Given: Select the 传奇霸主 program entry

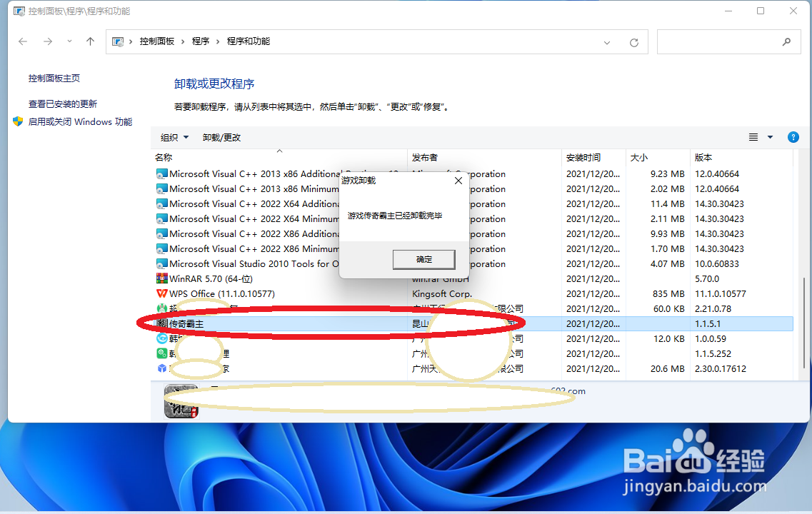Looking at the screenshot, I should 473,324.
